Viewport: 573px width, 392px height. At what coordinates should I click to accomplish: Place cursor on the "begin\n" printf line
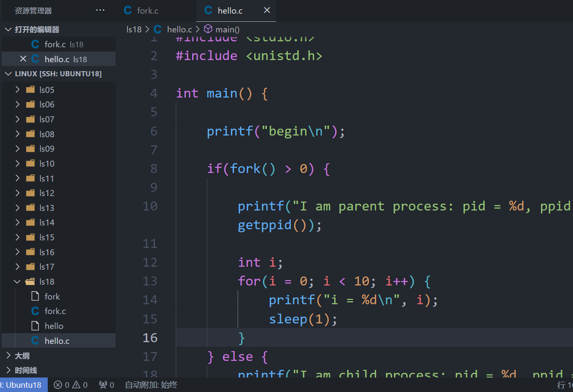[275, 131]
